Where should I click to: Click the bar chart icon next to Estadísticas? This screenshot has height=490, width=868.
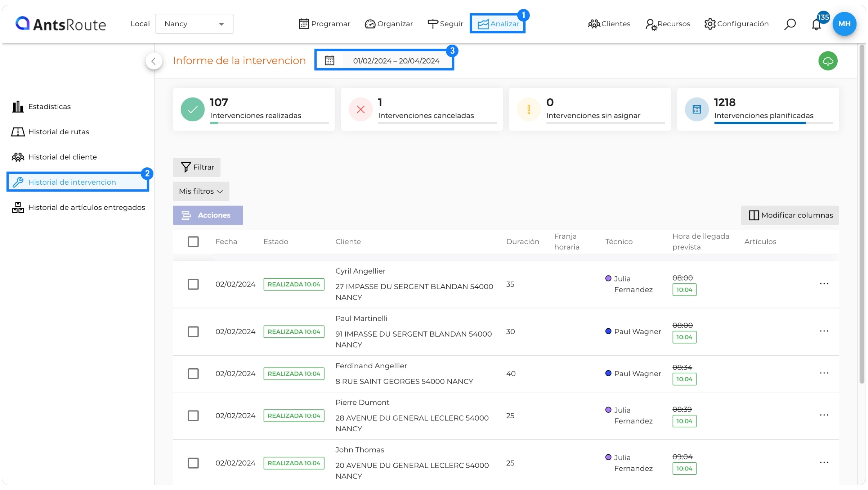click(x=18, y=107)
